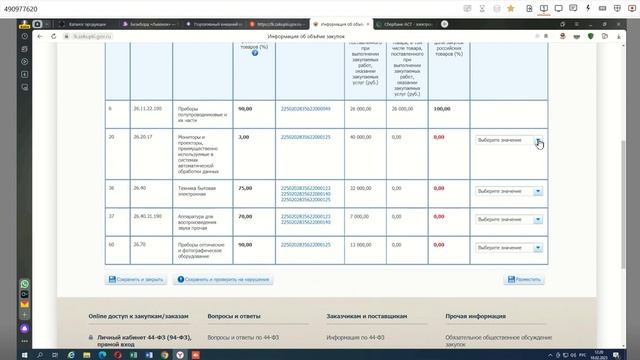Click the green shield extension icon
The height and width of the screenshot is (360, 640).
coord(591,36)
